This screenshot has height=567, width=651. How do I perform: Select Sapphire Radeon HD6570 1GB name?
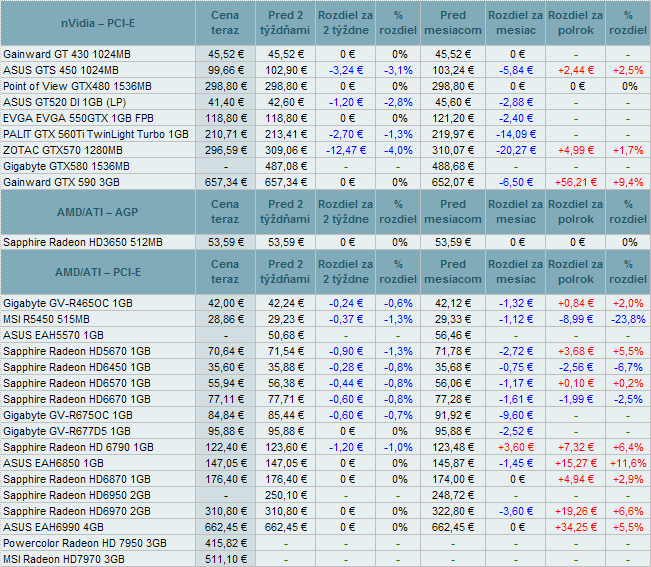pyautogui.click(x=77, y=384)
